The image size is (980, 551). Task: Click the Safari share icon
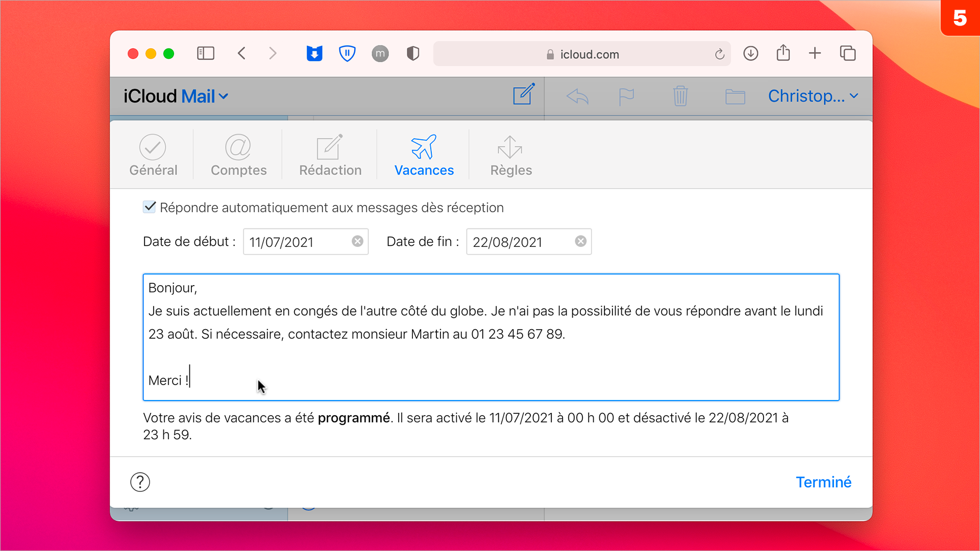(x=783, y=53)
